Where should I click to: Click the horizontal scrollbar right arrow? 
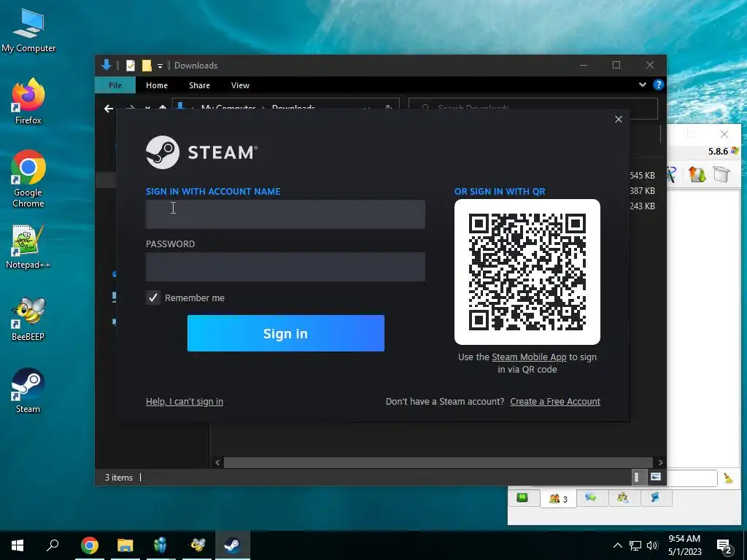pos(660,462)
